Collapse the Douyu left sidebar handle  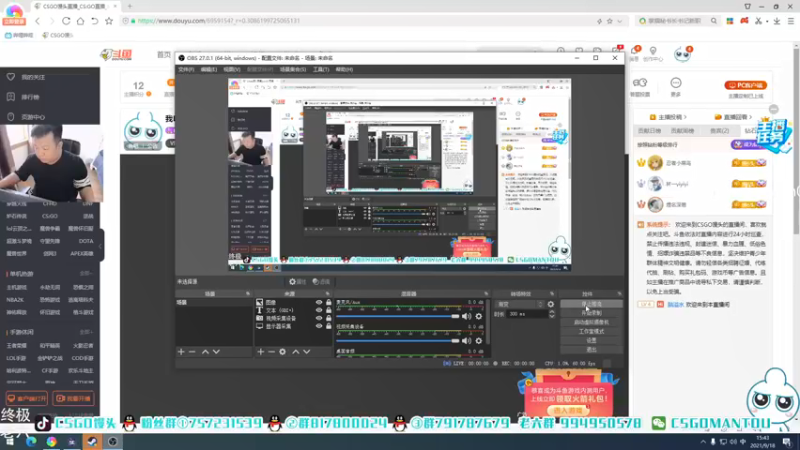point(101,246)
